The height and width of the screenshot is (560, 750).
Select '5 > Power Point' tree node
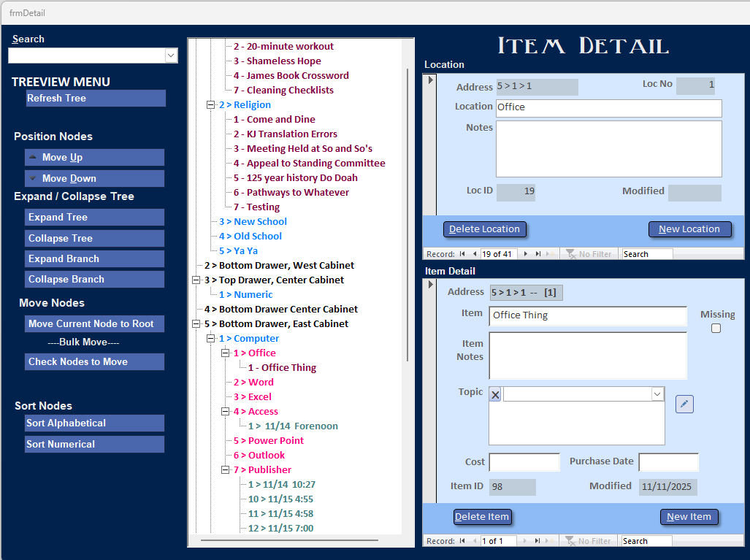point(268,440)
